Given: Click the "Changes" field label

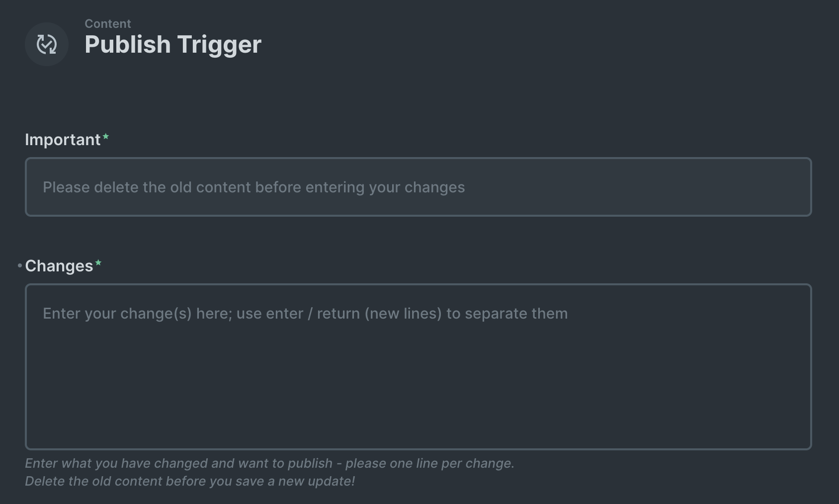Looking at the screenshot, I should click(59, 266).
